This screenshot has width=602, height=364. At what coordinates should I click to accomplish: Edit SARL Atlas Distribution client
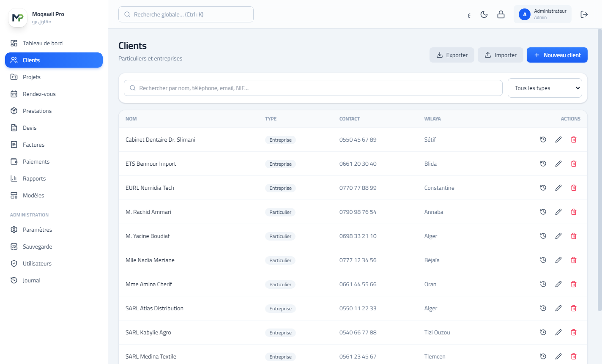tap(558, 308)
